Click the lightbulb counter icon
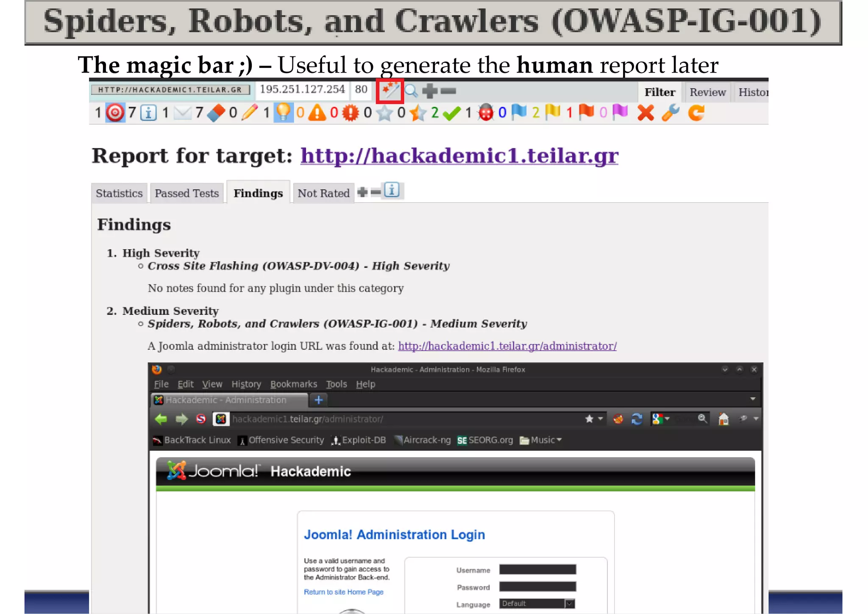868x614 pixels. [x=284, y=113]
